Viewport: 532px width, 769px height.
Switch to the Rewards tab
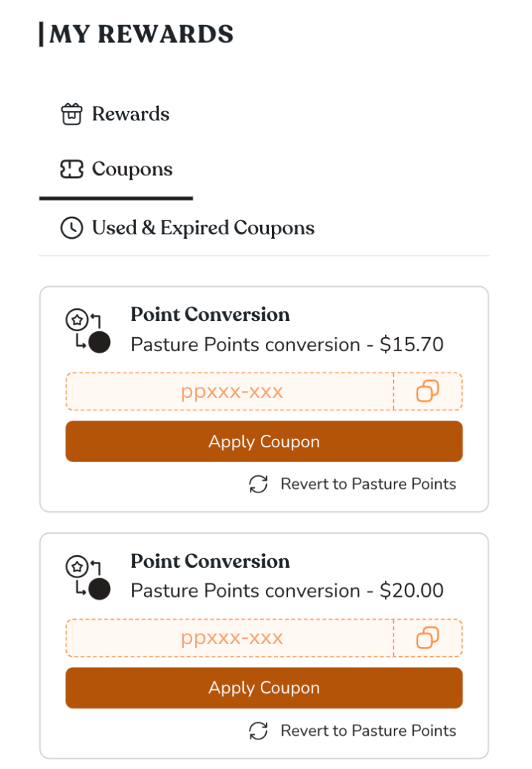tap(130, 113)
